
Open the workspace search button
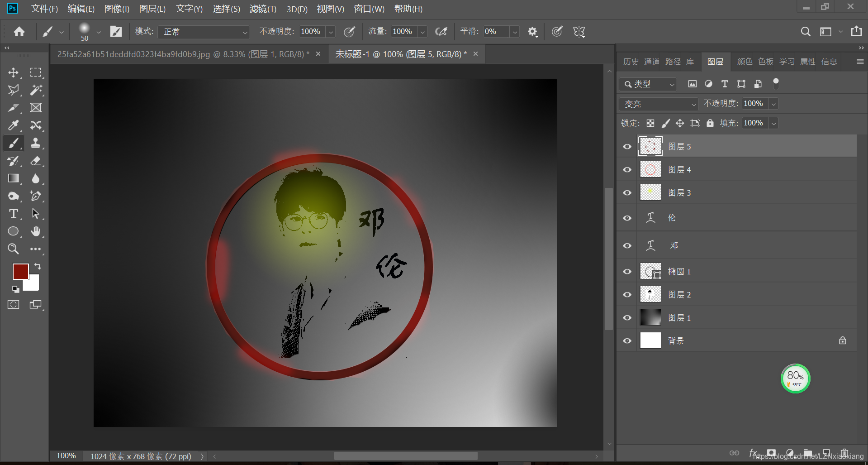[805, 31]
